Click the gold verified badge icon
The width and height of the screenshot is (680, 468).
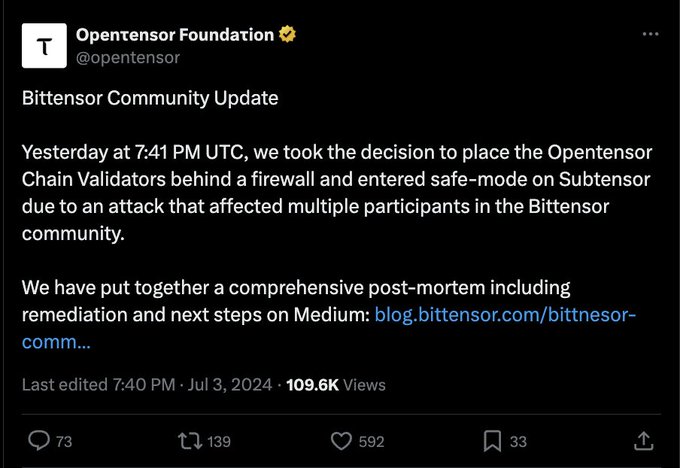click(x=287, y=34)
